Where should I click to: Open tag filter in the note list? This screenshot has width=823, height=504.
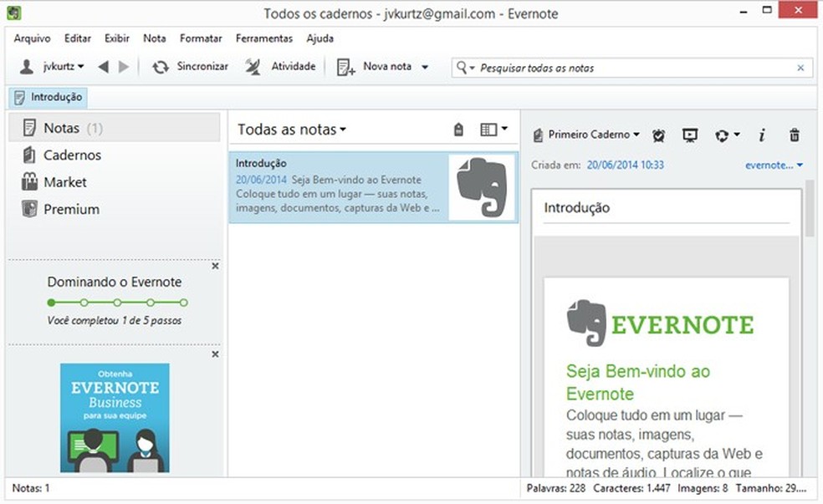tap(458, 130)
